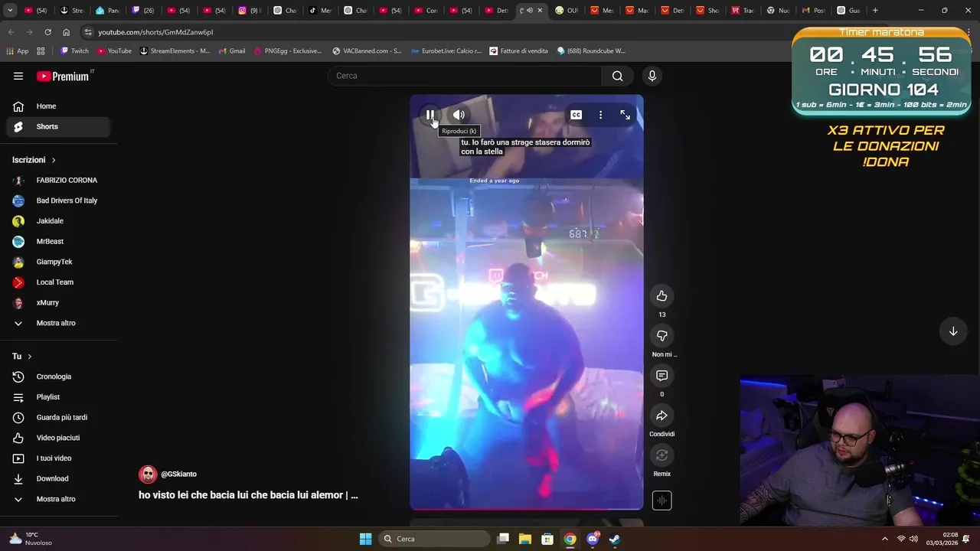Open the Gmail bookmark

[231, 51]
